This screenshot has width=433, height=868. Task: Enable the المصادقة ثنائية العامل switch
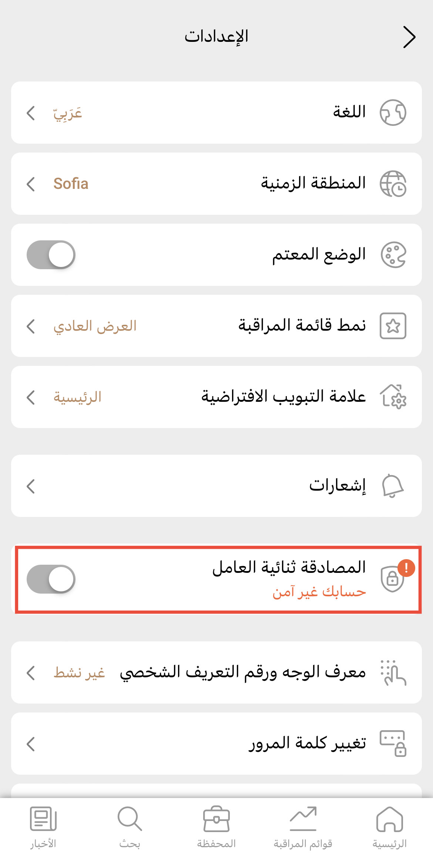(x=51, y=579)
